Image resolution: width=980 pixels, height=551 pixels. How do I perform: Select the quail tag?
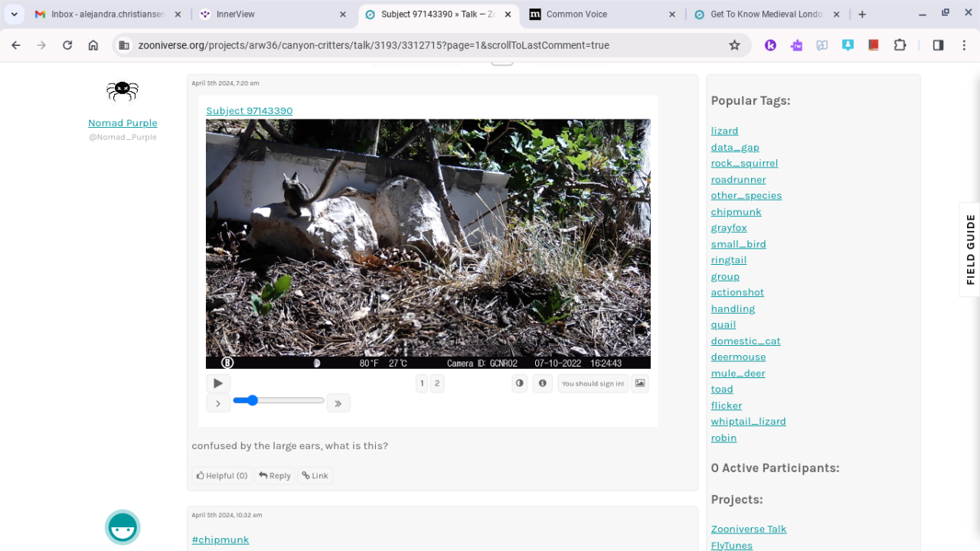pyautogui.click(x=724, y=325)
